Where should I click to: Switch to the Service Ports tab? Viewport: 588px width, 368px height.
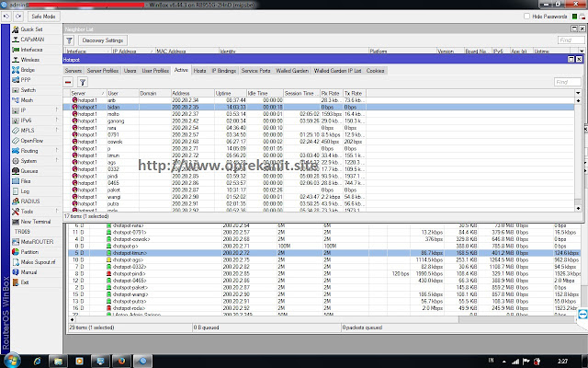[x=255, y=71]
